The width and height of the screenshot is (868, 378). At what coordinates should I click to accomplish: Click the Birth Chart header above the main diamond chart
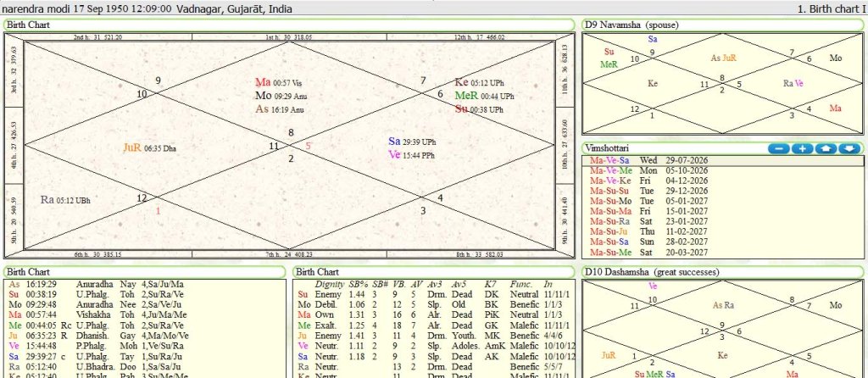(x=289, y=25)
